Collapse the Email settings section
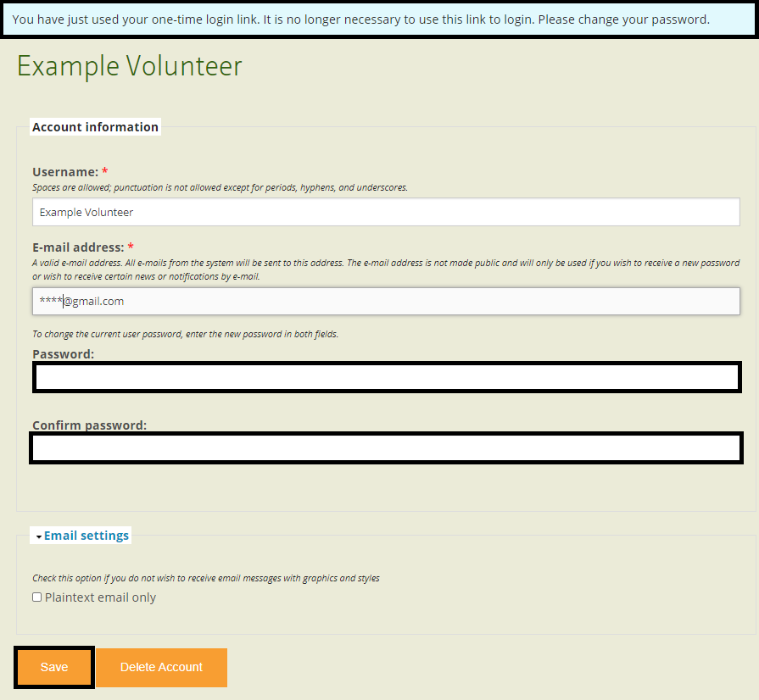 (87, 536)
